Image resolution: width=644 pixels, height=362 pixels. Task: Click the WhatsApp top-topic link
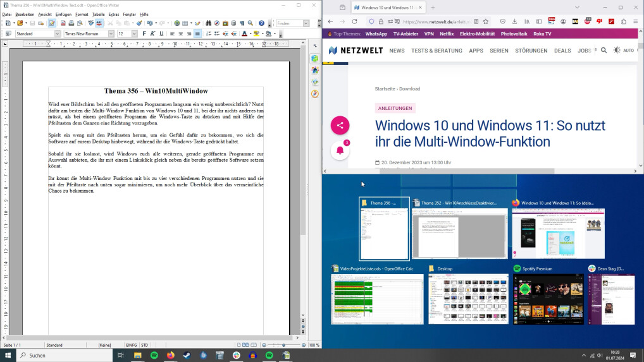click(376, 33)
